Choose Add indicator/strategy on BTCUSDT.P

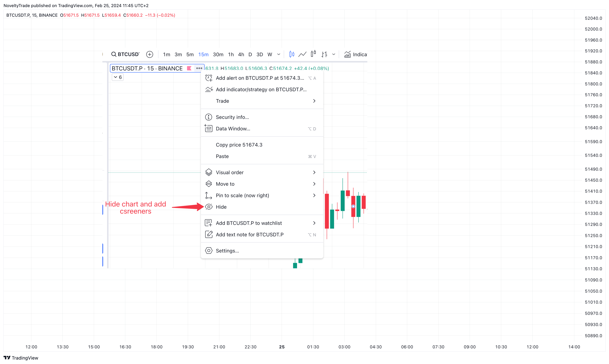(x=262, y=89)
